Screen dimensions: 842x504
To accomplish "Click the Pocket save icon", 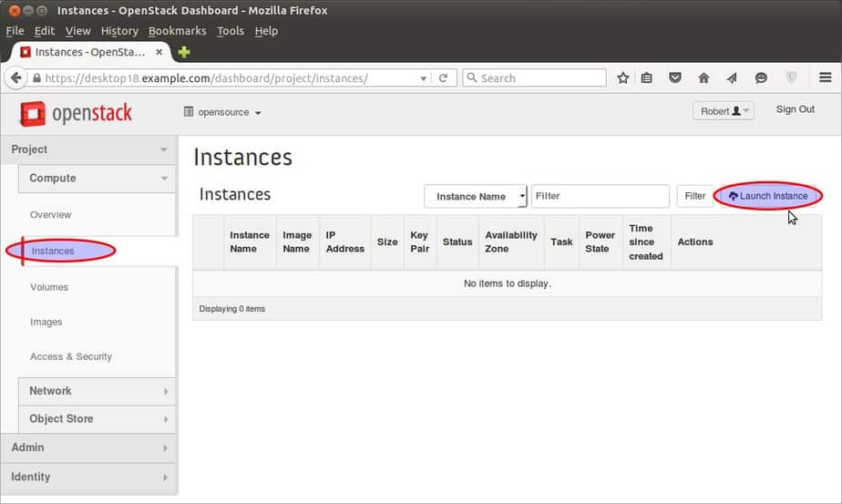I will click(675, 77).
